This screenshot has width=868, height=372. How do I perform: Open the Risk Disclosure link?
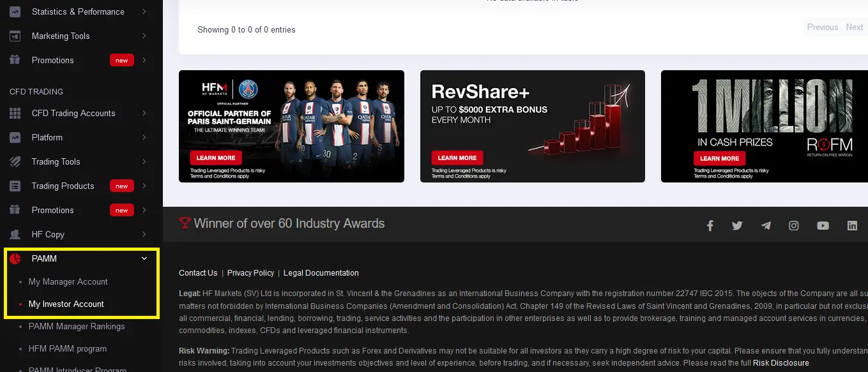[781, 363]
